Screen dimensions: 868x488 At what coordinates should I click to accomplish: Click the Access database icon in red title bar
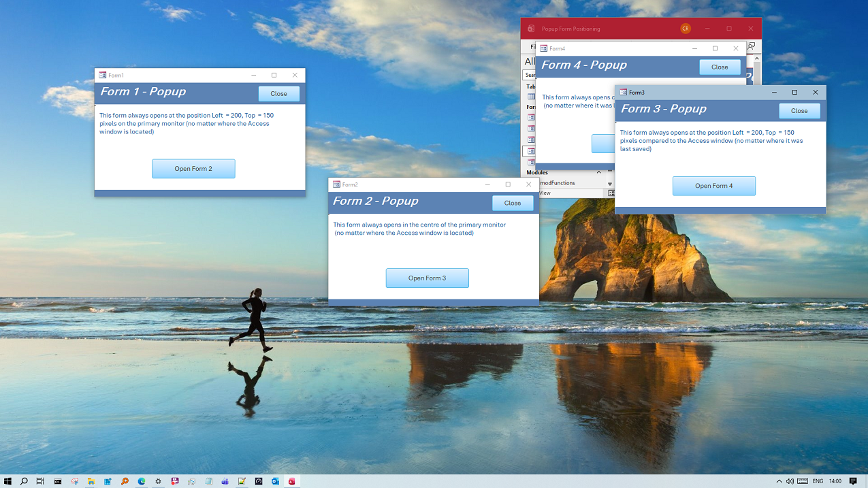531,29
